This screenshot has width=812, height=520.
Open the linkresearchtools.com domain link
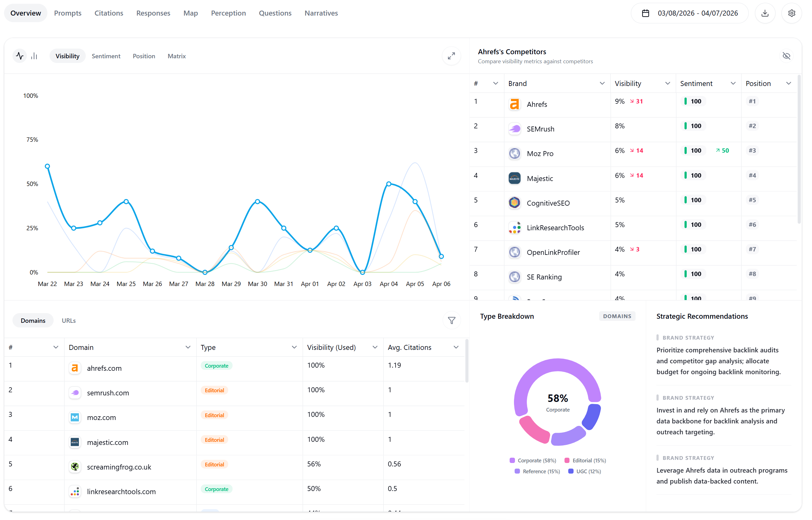click(121, 492)
